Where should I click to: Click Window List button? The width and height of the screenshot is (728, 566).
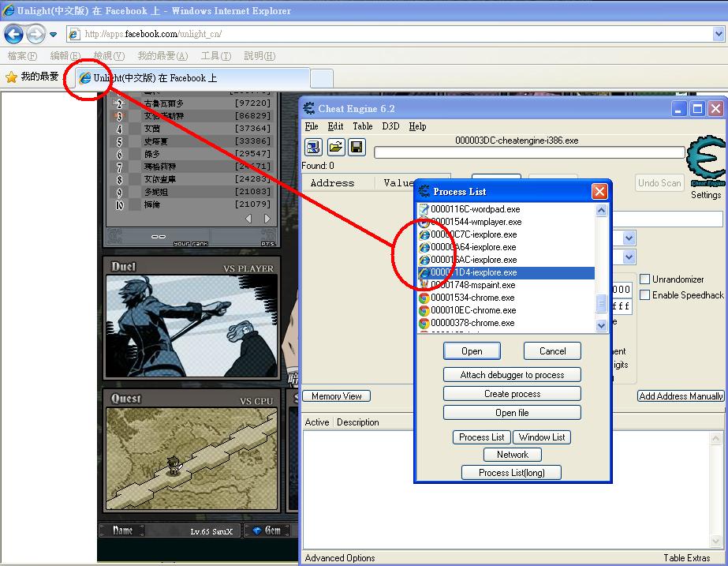click(x=542, y=437)
